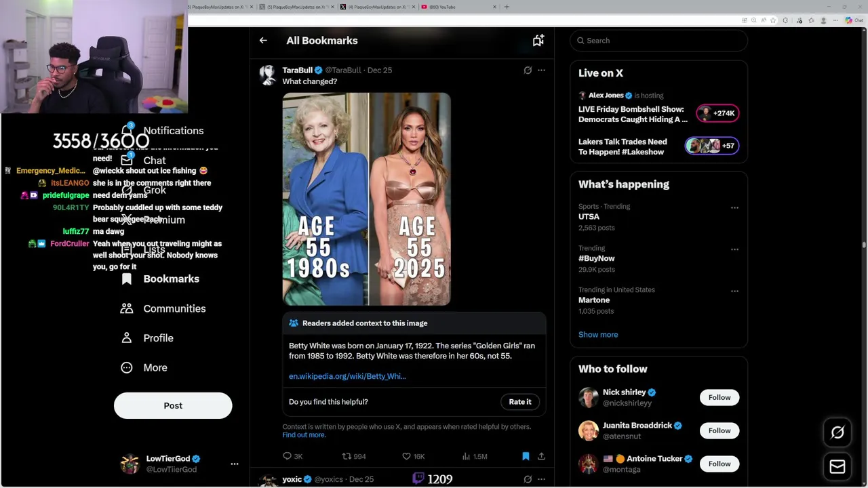Click the Grok icon on TaraBull's post
868x488 pixels.
point(528,70)
